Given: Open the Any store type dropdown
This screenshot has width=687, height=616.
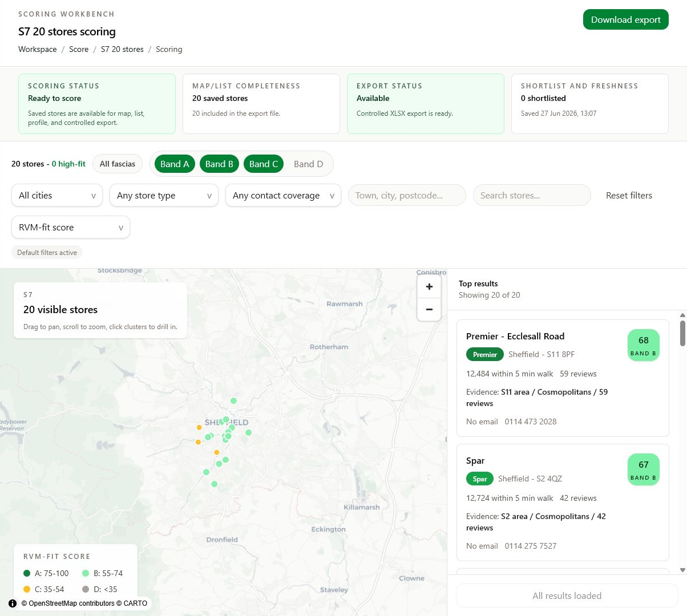Looking at the screenshot, I should pyautogui.click(x=164, y=196).
